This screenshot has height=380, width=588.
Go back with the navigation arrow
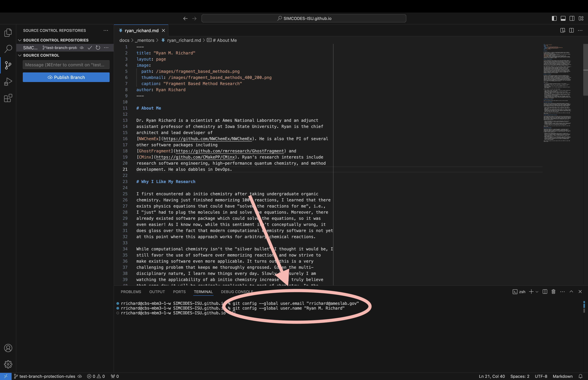[x=185, y=19]
